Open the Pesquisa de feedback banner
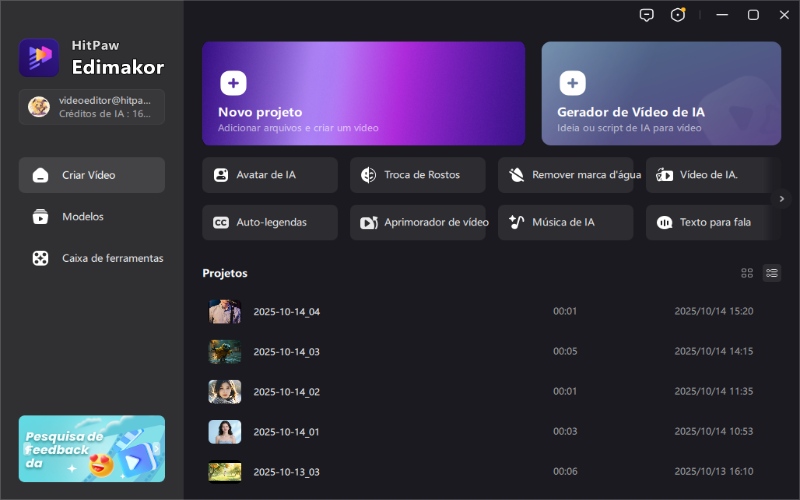This screenshot has height=500, width=800. (92, 448)
